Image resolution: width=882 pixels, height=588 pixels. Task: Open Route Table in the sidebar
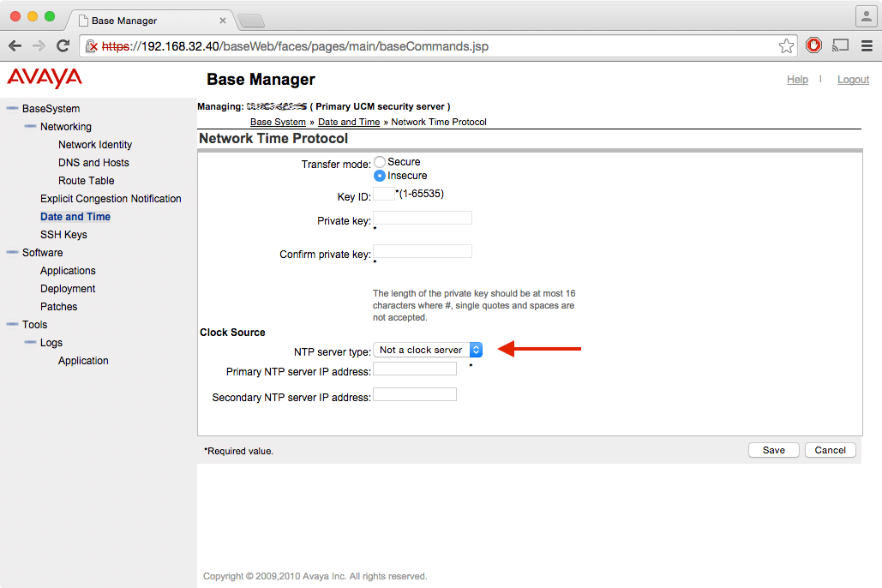tap(86, 181)
